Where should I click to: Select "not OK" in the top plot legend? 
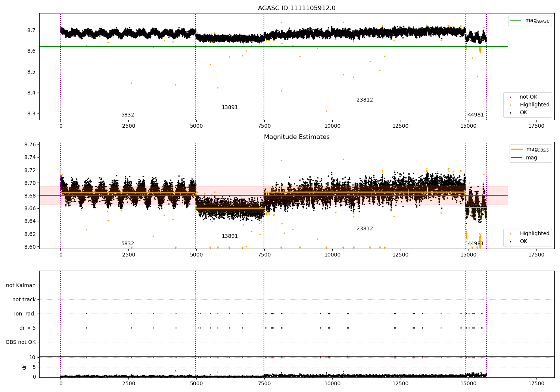(528, 97)
